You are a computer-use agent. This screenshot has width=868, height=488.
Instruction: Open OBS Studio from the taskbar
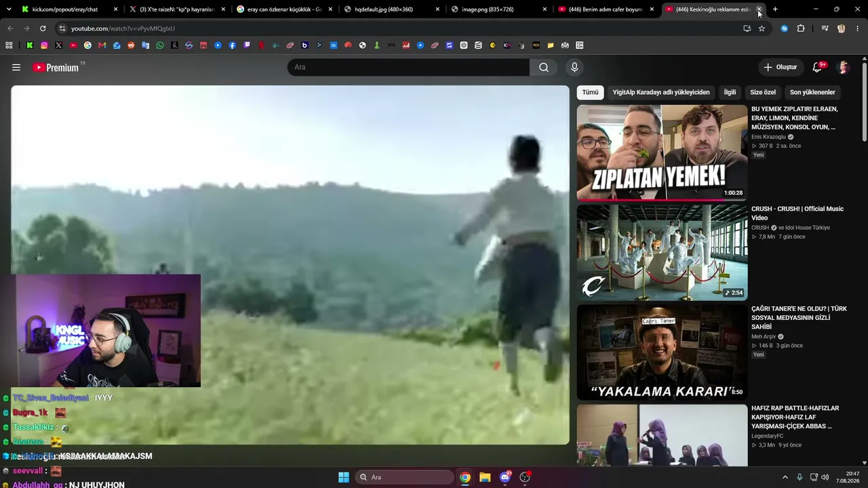(x=524, y=477)
